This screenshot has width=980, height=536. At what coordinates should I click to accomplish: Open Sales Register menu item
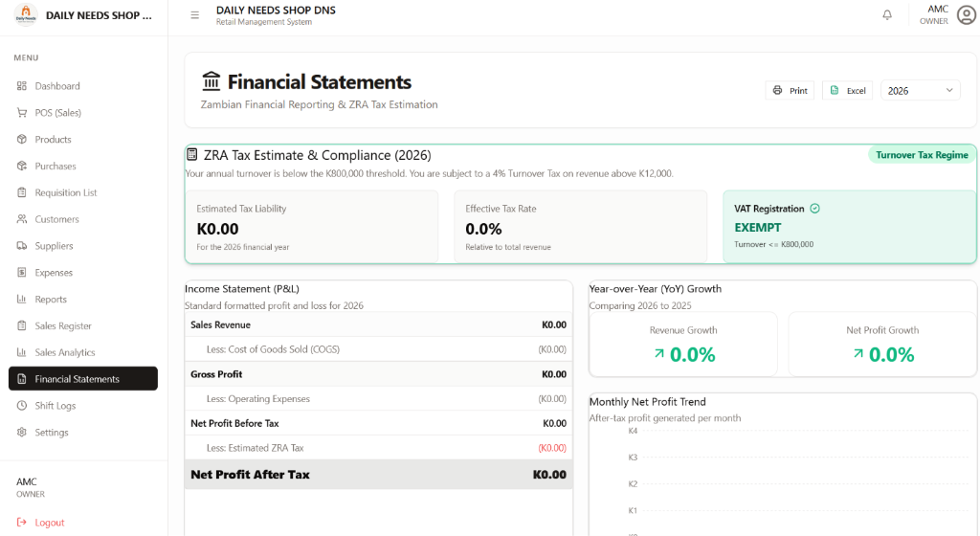83,325
